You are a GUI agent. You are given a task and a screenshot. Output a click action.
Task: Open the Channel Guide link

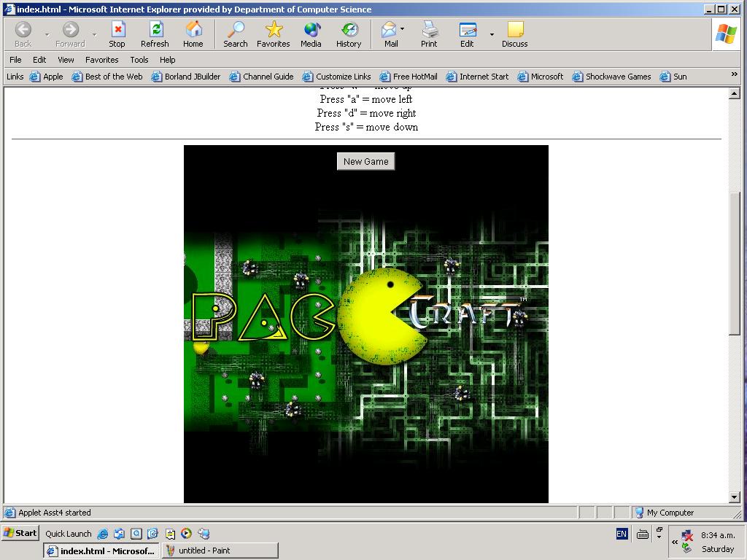point(262,76)
